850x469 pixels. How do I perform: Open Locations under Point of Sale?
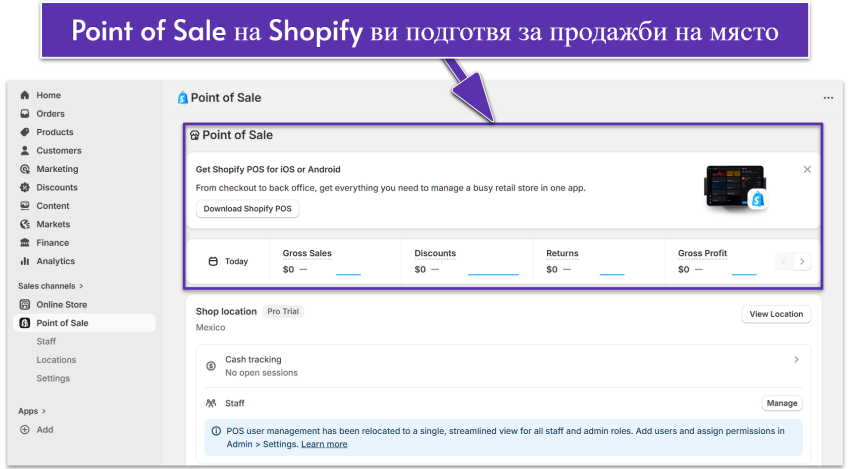[x=56, y=360]
